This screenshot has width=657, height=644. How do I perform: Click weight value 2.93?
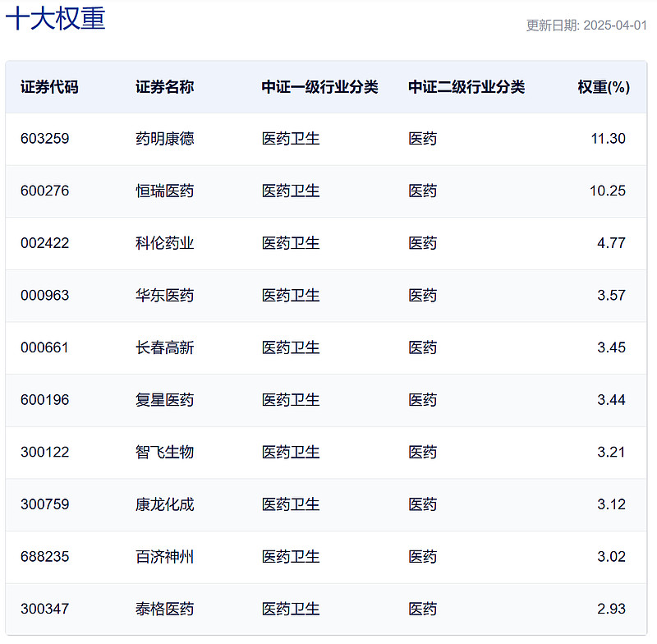611,609
